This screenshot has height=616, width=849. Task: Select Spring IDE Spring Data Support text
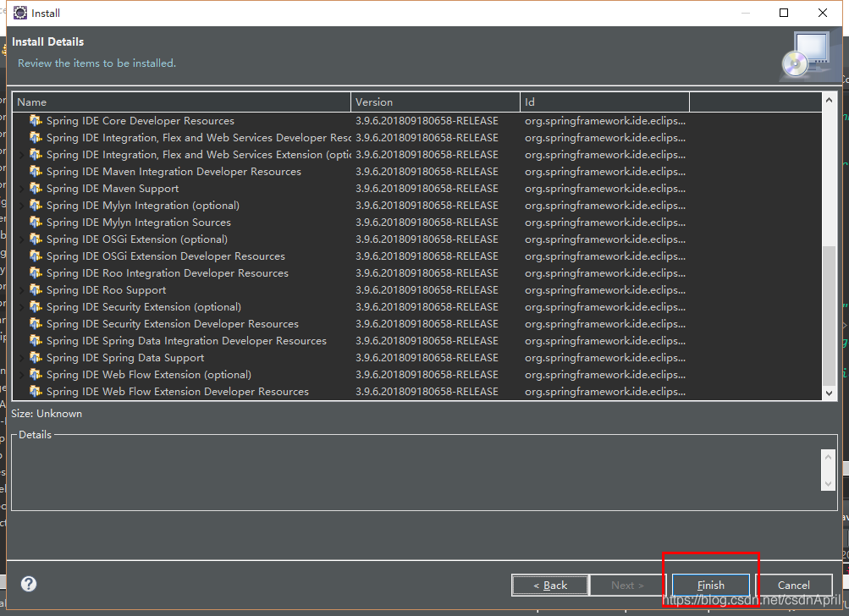pyautogui.click(x=125, y=358)
